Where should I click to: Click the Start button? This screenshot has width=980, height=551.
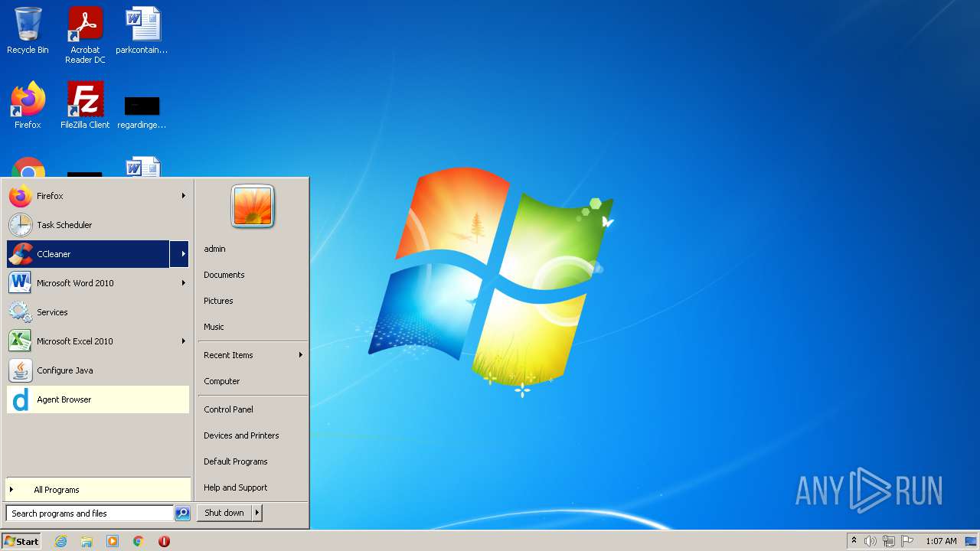[x=21, y=541]
